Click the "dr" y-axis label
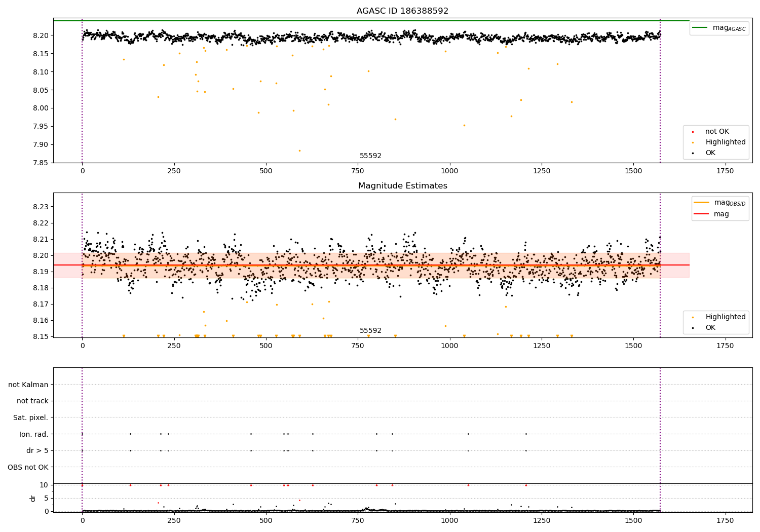760x532 pixels. (33, 498)
